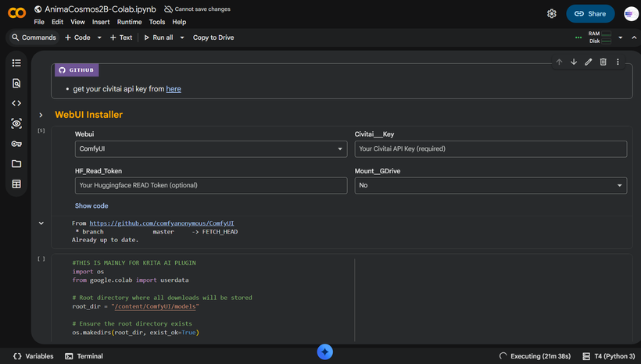Image resolution: width=641 pixels, height=364 pixels.
Task: Expand the WebUI Installer section
Action: 41,115
